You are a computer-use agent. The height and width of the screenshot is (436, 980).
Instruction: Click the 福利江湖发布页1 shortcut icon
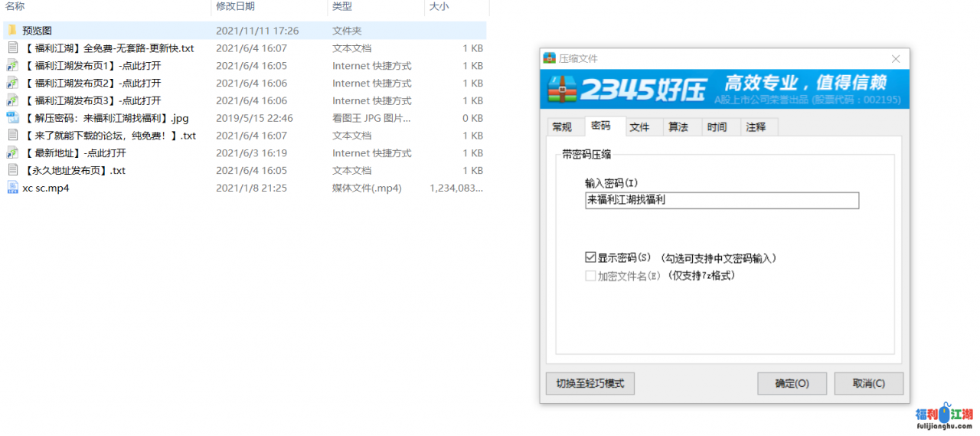click(12, 66)
